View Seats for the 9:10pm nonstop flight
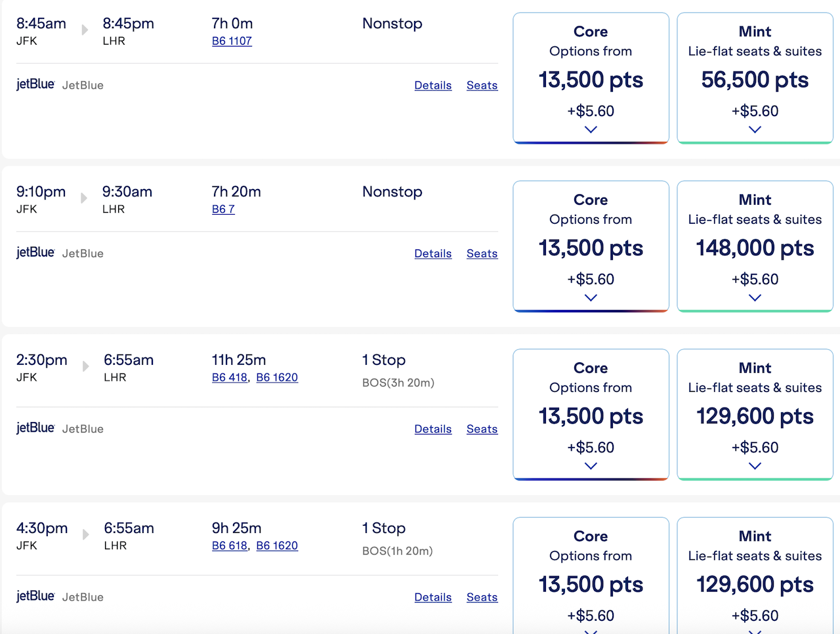Screen dimensions: 840x634 (482, 253)
